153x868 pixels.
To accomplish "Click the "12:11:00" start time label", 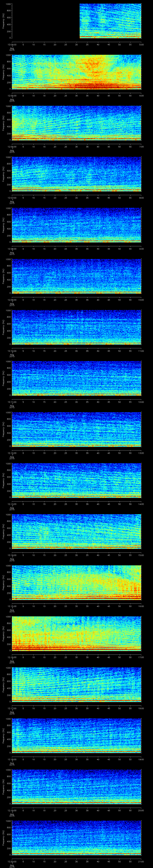I will (12, 402).
